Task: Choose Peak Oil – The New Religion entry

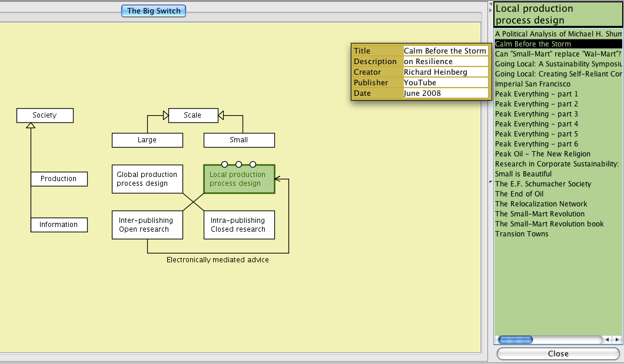Action: click(542, 154)
